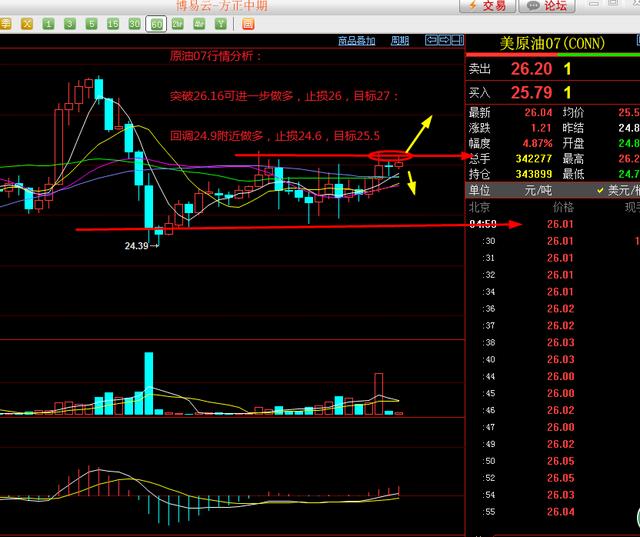Select the quarterly (季) period icon
The image size is (640, 537).
[x=5, y=24]
